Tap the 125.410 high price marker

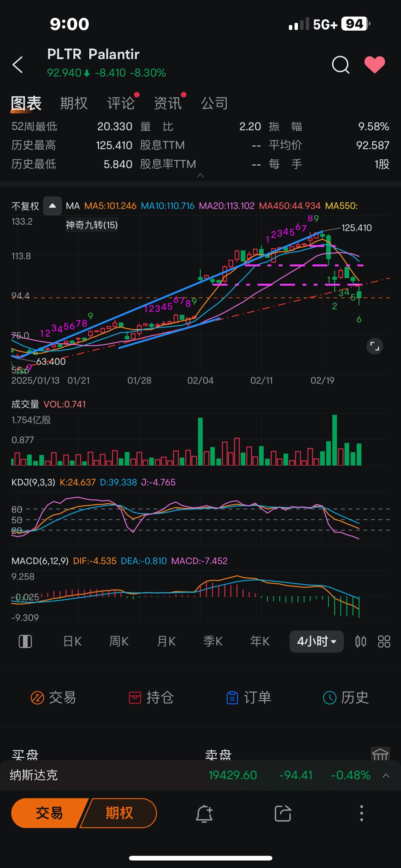(357, 228)
